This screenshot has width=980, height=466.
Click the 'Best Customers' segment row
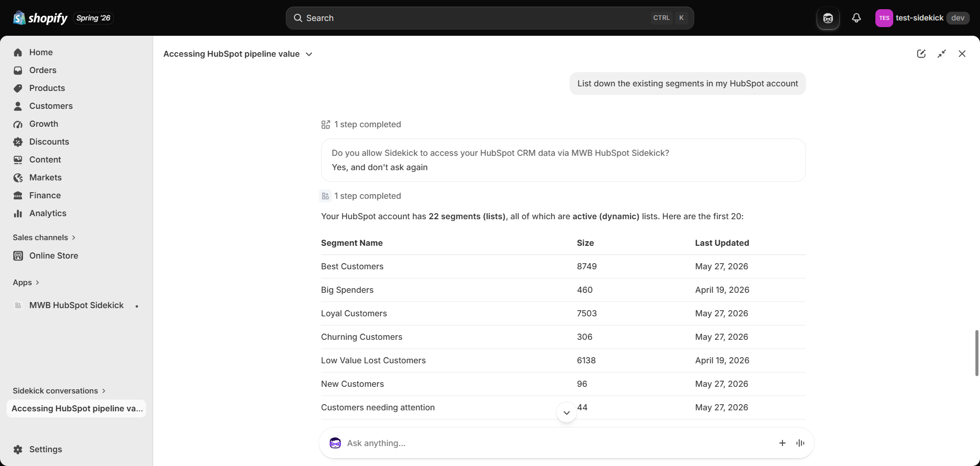click(563, 266)
